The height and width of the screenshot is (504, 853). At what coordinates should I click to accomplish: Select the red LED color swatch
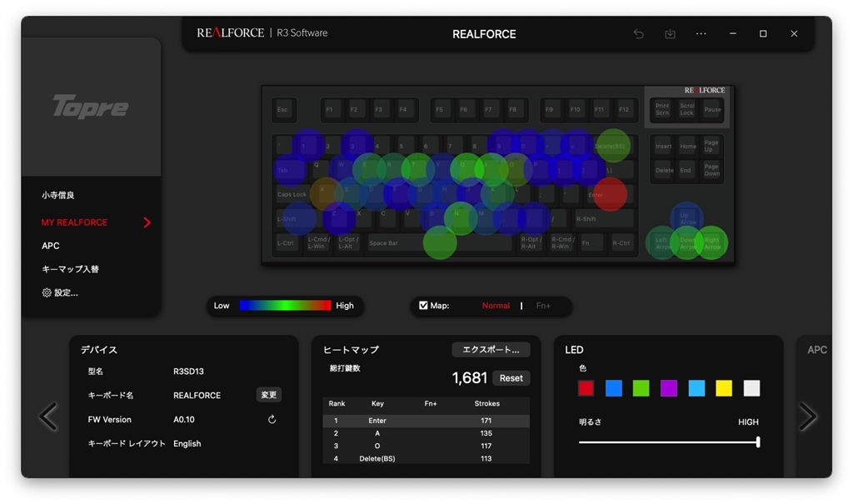pos(586,388)
